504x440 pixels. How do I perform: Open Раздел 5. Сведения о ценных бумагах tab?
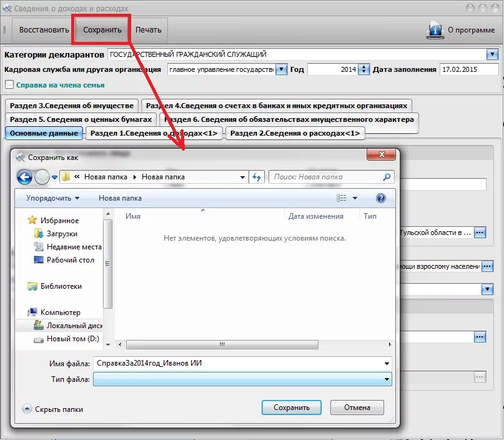[x=81, y=119]
